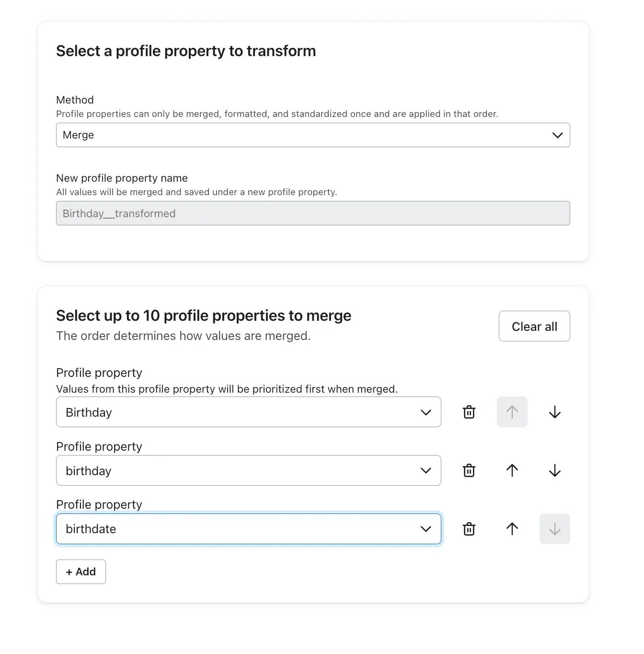Move the birthdate property up one position
644x654 pixels.
click(x=512, y=529)
